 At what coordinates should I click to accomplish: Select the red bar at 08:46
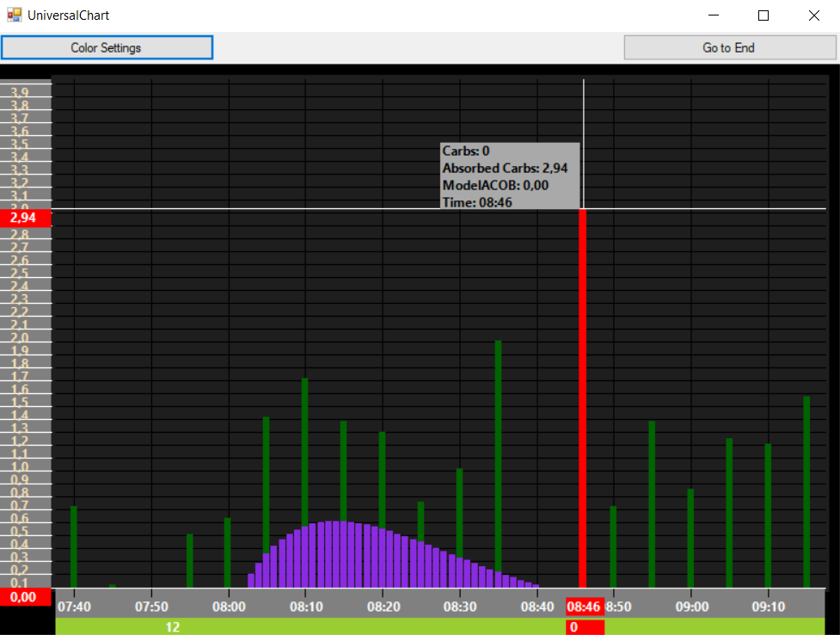click(582, 398)
